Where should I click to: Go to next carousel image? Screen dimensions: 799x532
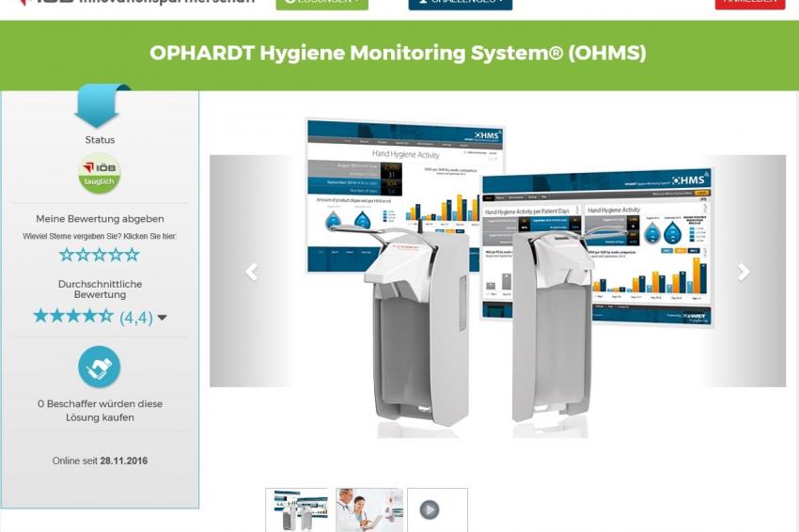pyautogui.click(x=744, y=272)
